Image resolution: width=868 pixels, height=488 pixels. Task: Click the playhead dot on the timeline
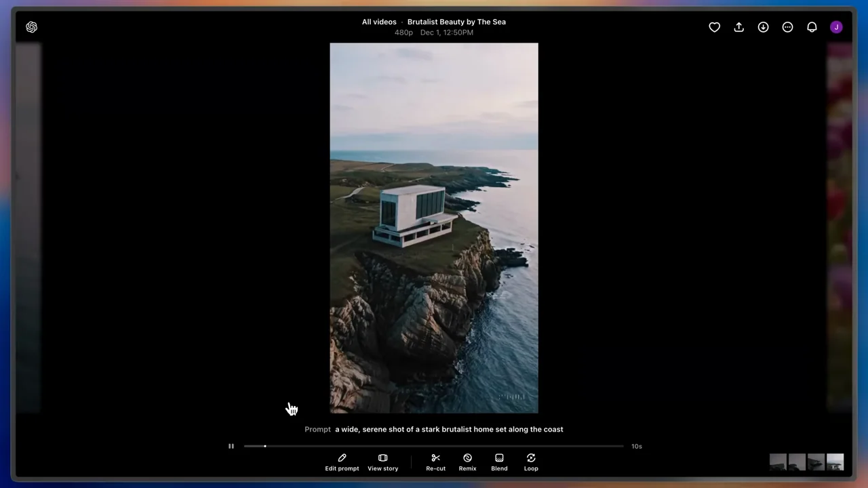coord(265,446)
